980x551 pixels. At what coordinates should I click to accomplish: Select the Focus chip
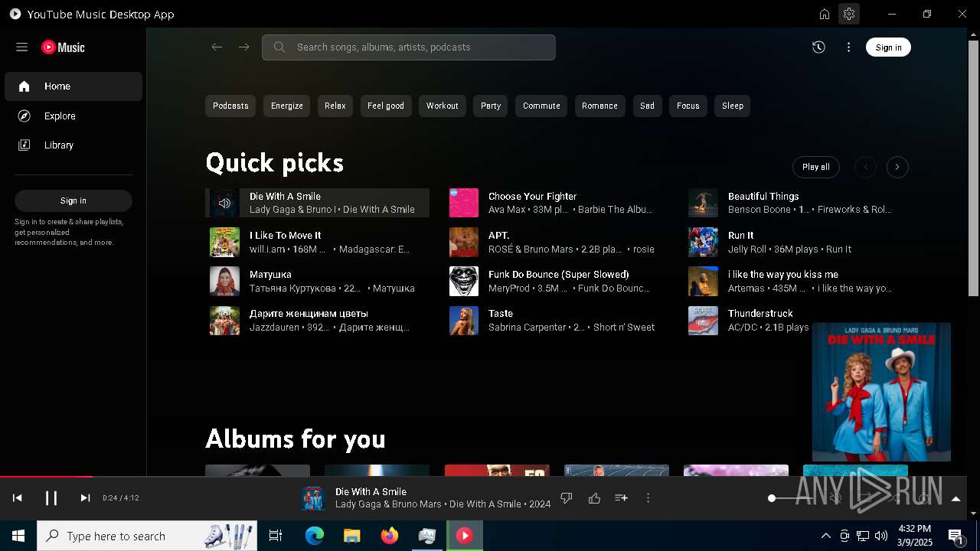[x=688, y=106]
